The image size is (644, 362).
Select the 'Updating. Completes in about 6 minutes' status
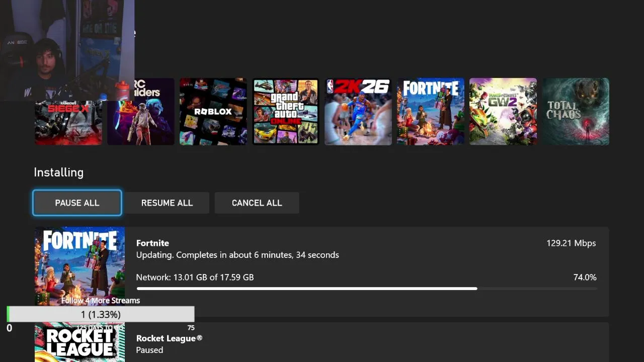pos(237,255)
